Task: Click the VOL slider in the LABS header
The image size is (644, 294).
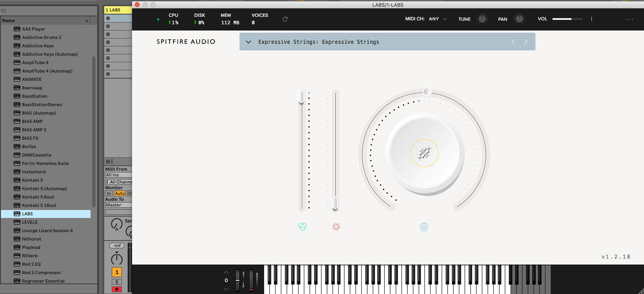Action: coord(567,19)
